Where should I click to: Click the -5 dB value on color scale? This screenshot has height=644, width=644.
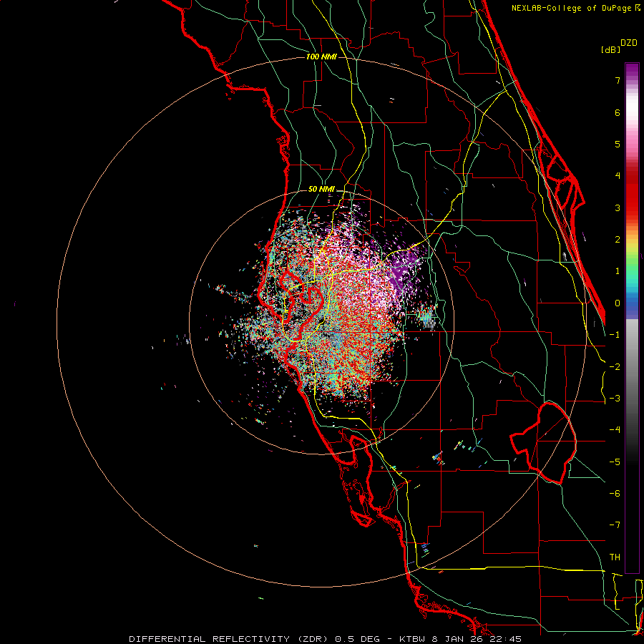[x=615, y=462]
